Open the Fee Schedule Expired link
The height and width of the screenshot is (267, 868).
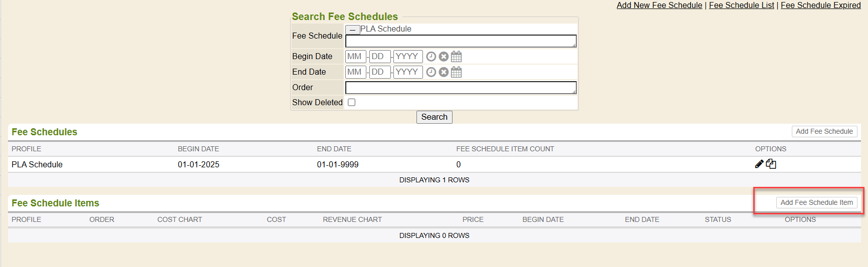click(x=820, y=5)
